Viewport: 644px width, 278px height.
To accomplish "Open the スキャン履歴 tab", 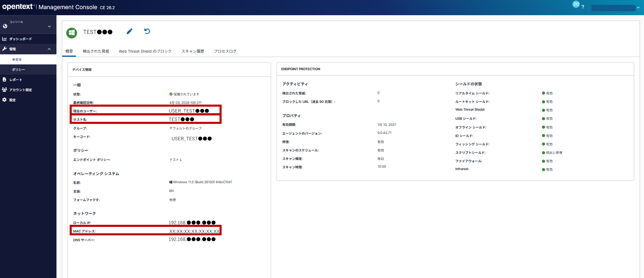I will 192,51.
